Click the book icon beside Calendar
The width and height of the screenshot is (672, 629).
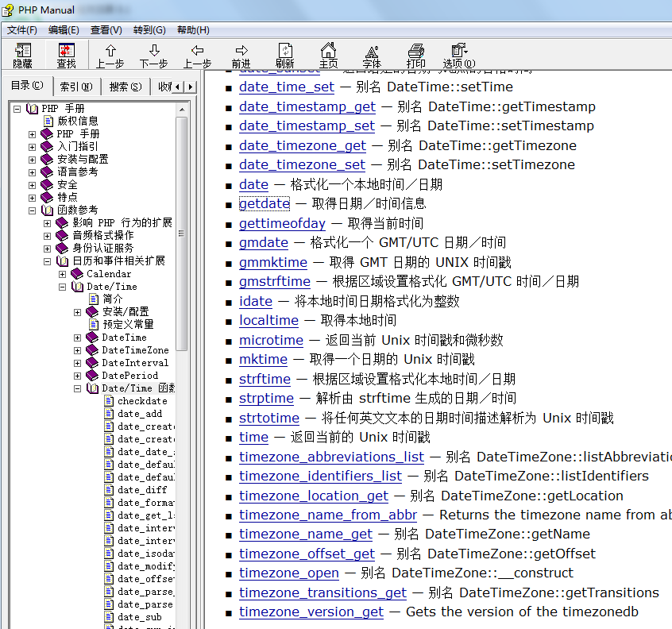pyautogui.click(x=77, y=274)
